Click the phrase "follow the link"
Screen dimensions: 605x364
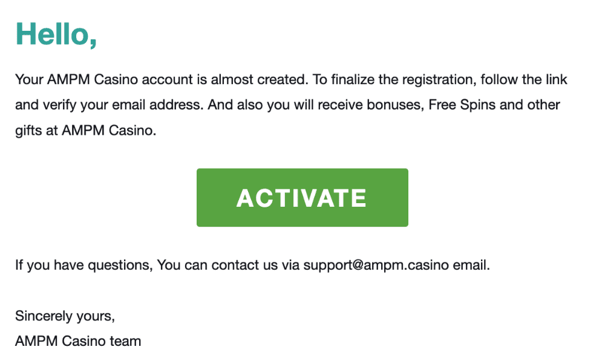[x=526, y=80]
